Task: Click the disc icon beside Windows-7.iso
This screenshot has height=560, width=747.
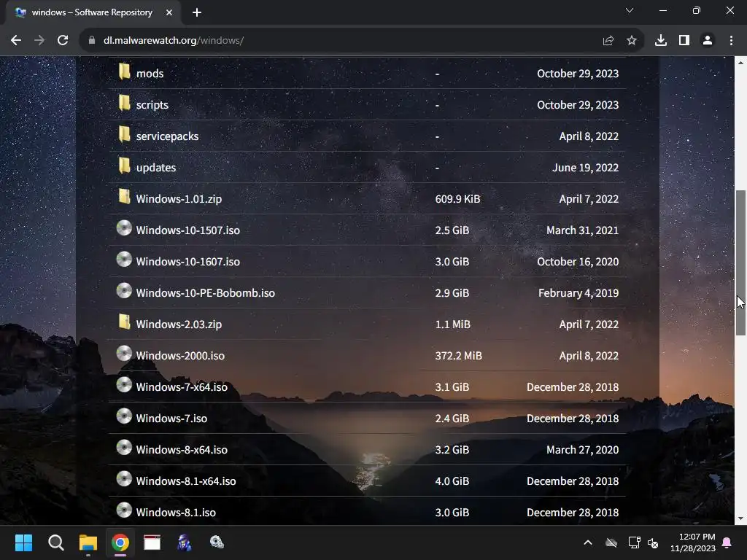Action: click(124, 416)
